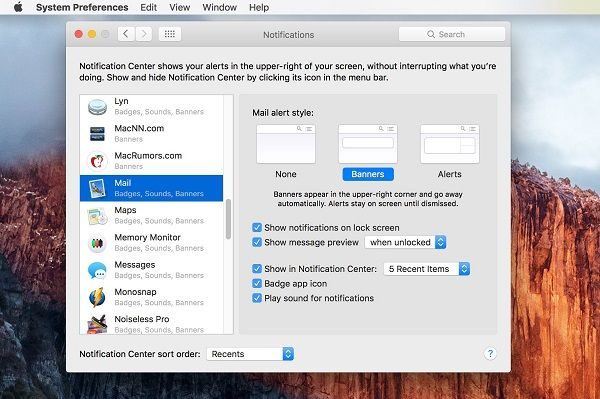Select the Lyn app icon
This screenshot has height=399, width=600.
pyautogui.click(x=97, y=107)
